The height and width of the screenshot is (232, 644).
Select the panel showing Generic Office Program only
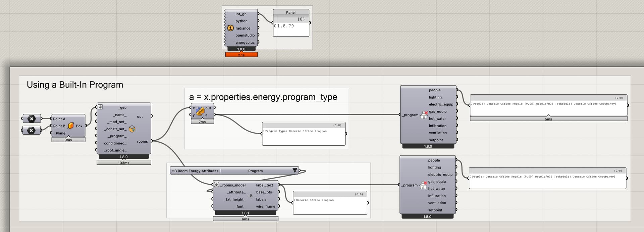(x=330, y=203)
